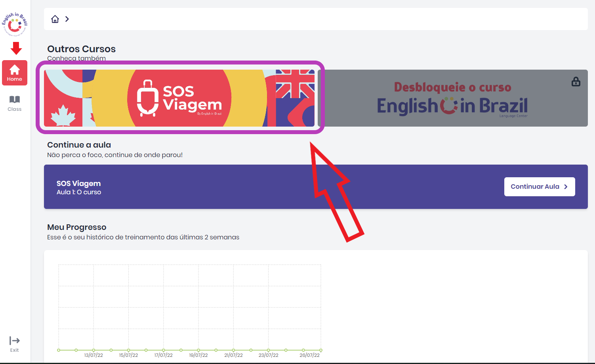Click the SOS Viagem lesson title
Screen dimensions: 595x364
click(78, 184)
